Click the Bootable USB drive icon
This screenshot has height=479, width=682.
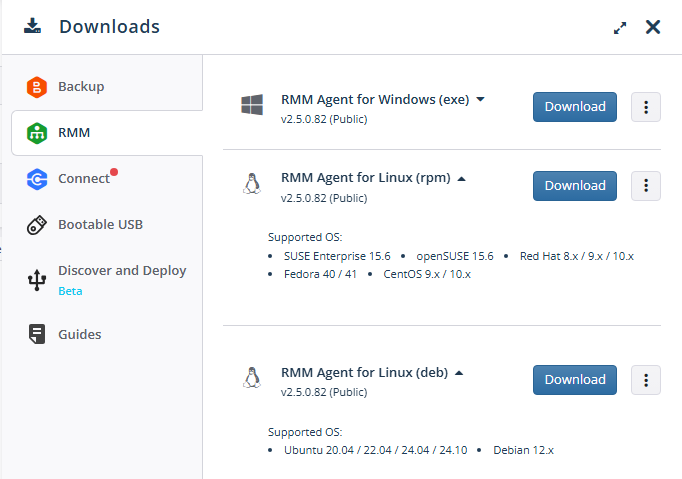click(37, 225)
